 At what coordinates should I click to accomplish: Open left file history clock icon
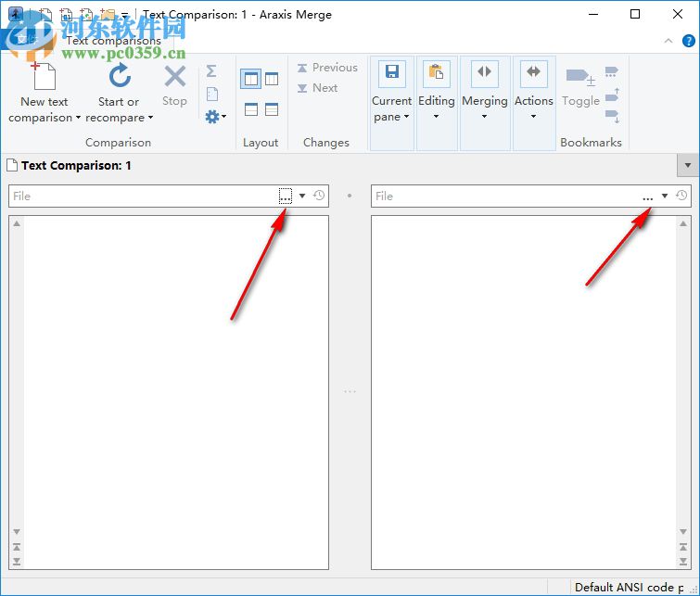click(319, 196)
